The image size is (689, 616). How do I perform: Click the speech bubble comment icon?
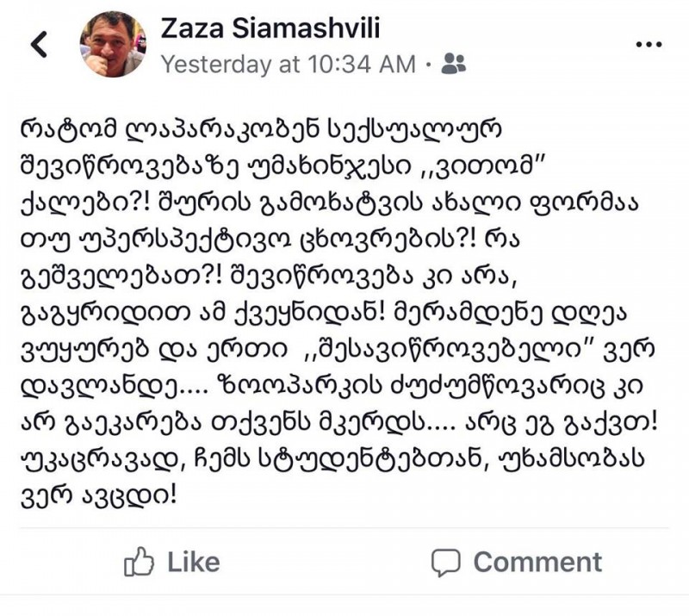[446, 563]
